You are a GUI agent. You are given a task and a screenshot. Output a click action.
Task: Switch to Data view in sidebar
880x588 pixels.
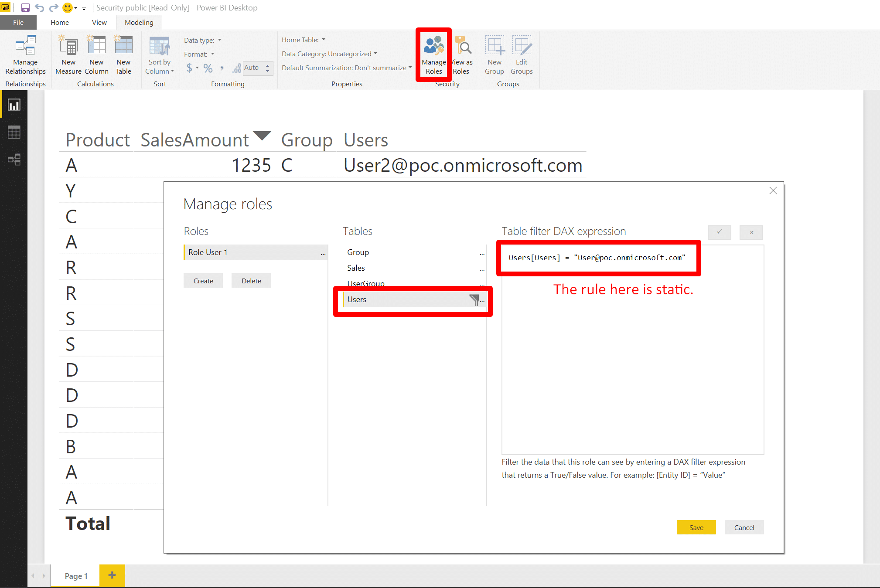14,132
